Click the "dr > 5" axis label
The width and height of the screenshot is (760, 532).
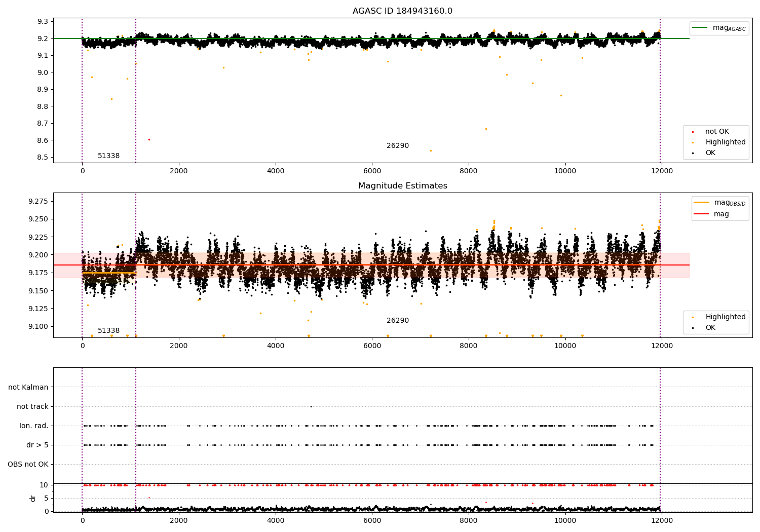[x=37, y=445]
